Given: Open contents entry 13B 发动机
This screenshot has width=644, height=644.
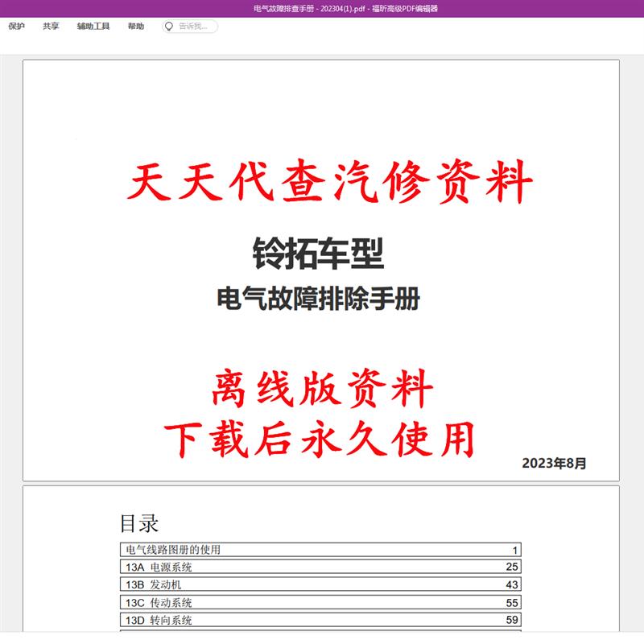Looking at the screenshot, I should (x=320, y=584).
